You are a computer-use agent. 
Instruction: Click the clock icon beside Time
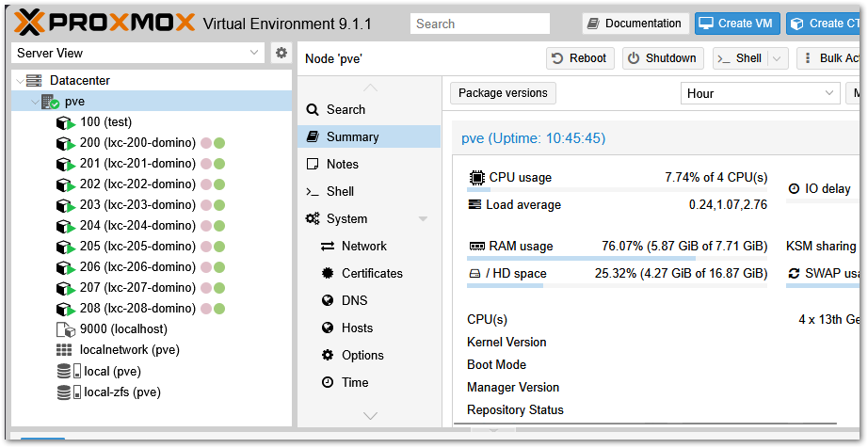[x=328, y=382]
